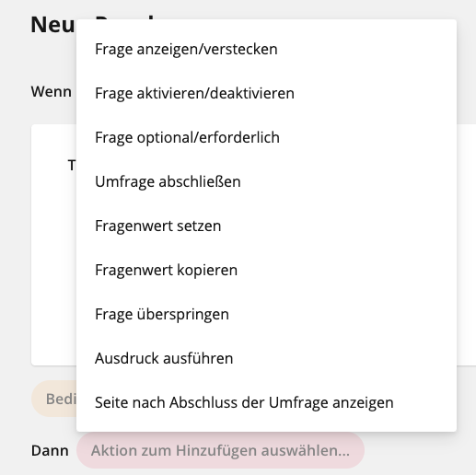The image size is (476, 475).
Task: Select 'Fragenwert kopieren' entry
Action: 266,270
